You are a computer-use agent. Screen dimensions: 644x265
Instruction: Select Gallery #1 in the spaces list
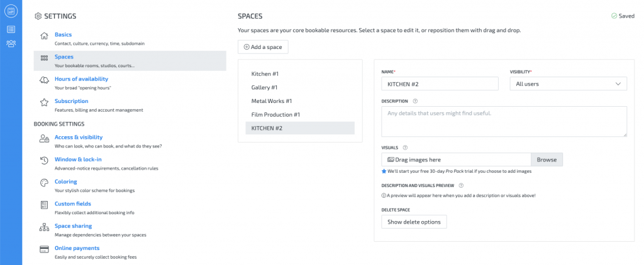point(264,87)
